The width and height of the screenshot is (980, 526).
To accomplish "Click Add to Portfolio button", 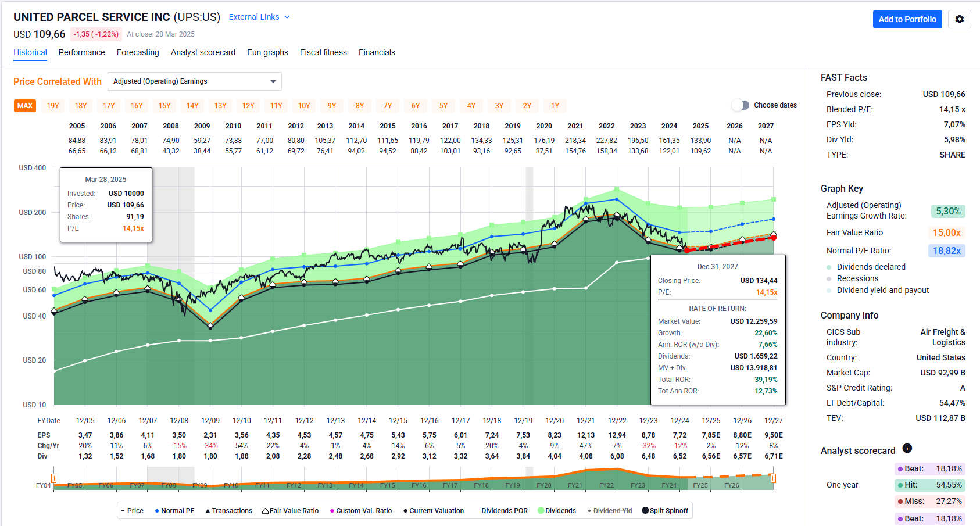I will (x=907, y=19).
